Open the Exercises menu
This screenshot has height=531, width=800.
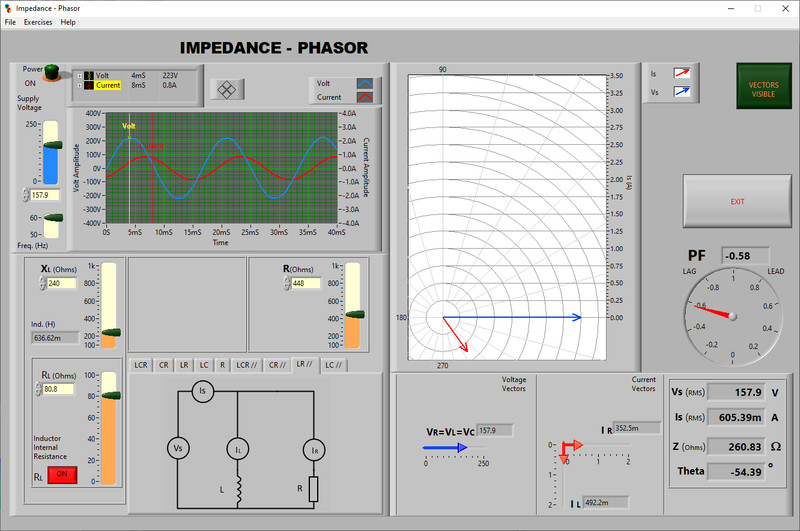[38, 22]
